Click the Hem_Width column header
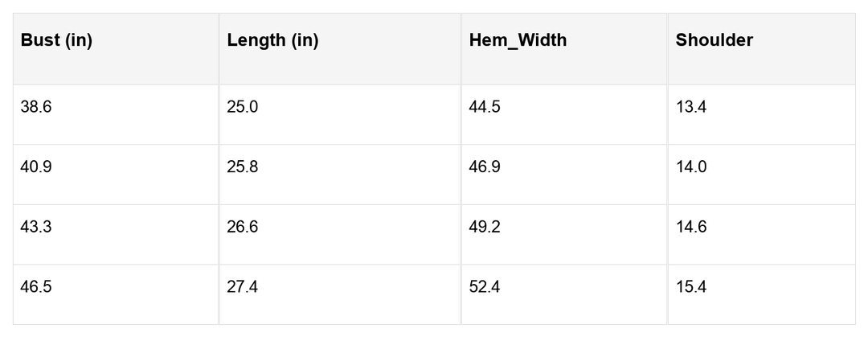868x337 pixels. 518,40
